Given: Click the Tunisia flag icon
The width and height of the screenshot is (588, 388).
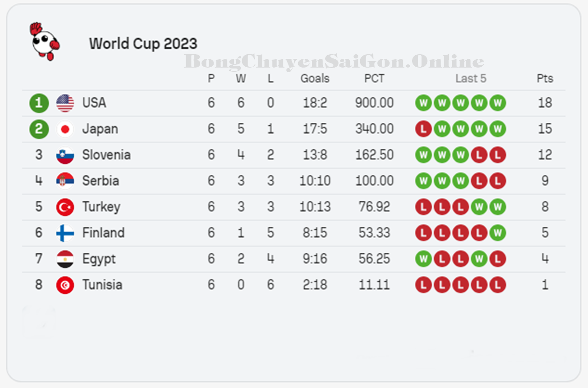Looking at the screenshot, I should pyautogui.click(x=65, y=285).
